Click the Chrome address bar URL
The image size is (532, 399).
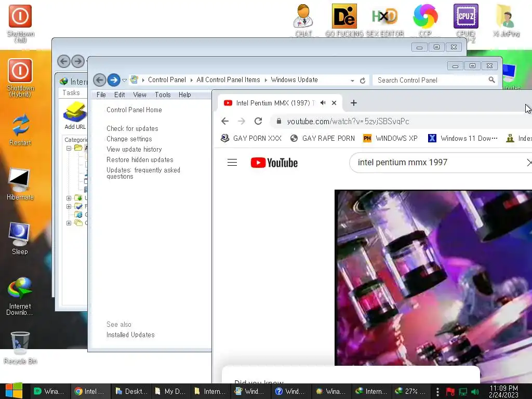click(x=348, y=122)
